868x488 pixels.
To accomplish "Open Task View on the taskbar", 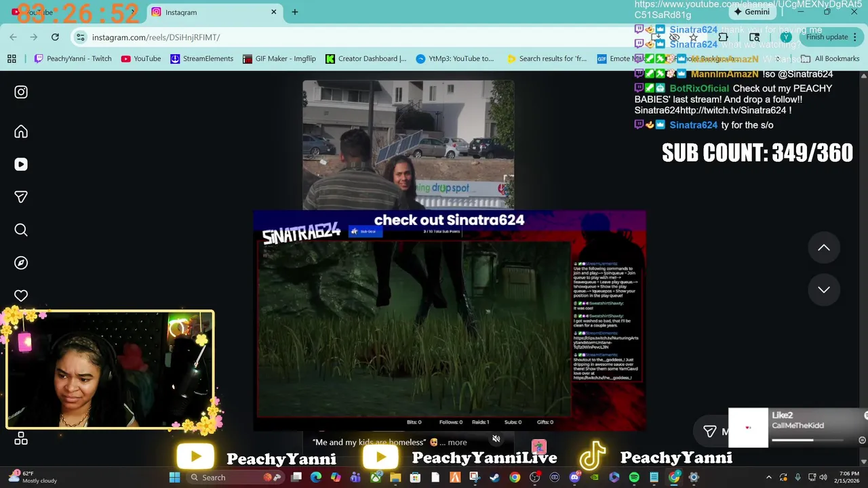I will [x=296, y=478].
